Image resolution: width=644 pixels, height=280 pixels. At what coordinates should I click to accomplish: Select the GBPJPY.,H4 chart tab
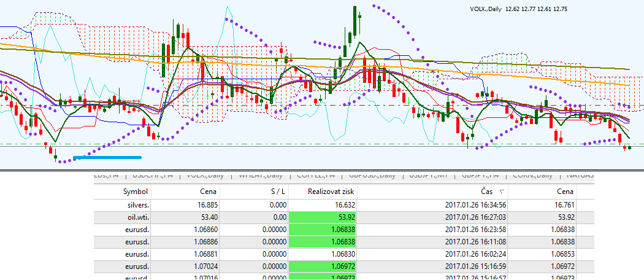480,175
